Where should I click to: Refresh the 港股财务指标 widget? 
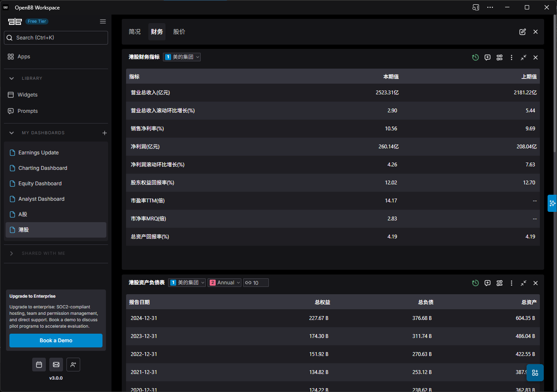coord(475,57)
